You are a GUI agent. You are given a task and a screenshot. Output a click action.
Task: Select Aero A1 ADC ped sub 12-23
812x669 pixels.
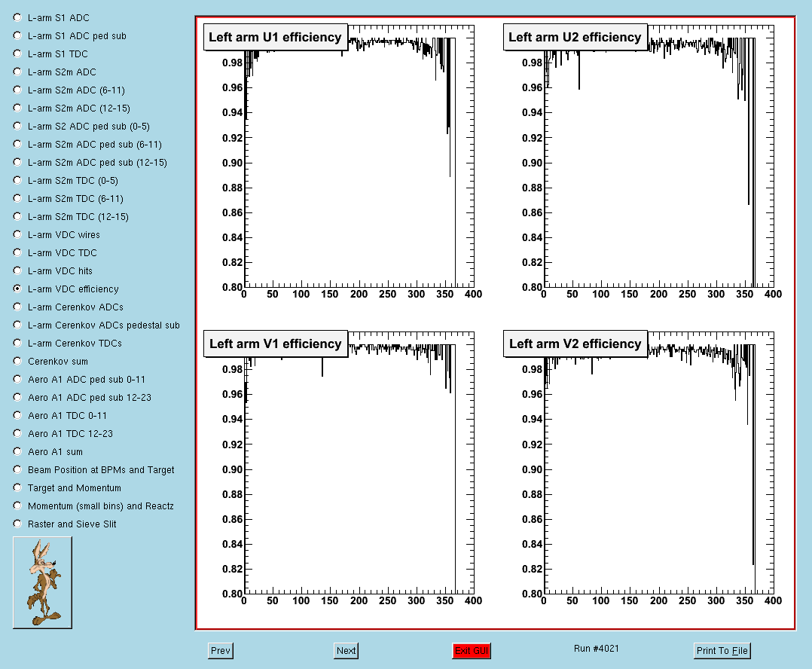(x=17, y=398)
